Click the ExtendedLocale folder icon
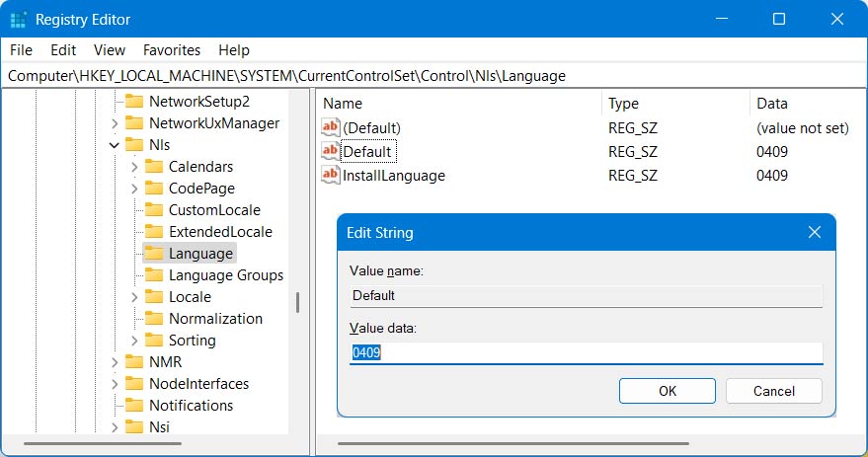The image size is (868, 457). [x=154, y=231]
